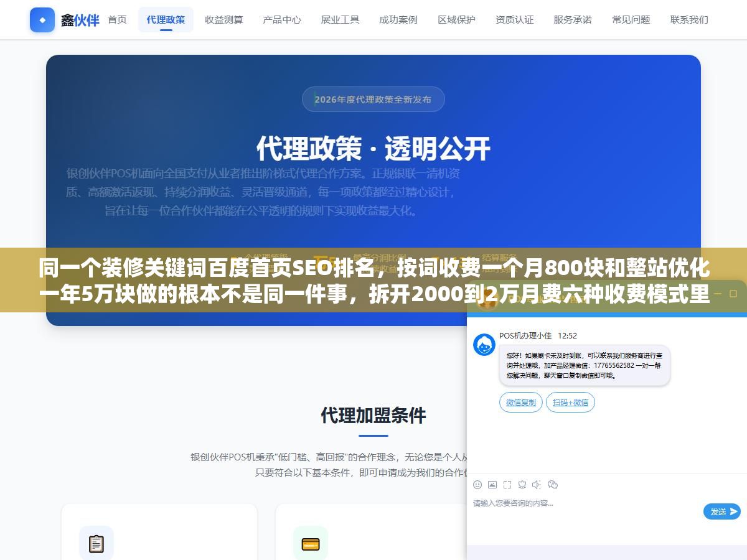Click the rating flower icon in chat

(x=522, y=485)
